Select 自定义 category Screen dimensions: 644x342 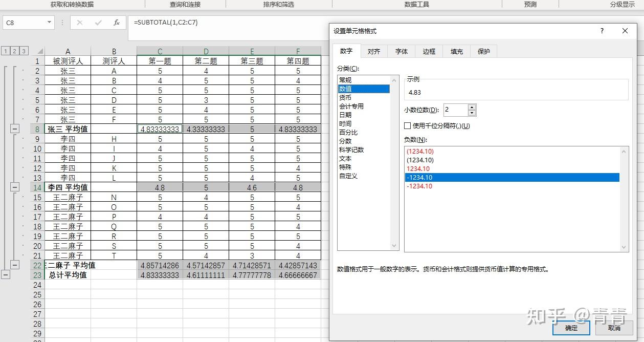tap(364, 176)
